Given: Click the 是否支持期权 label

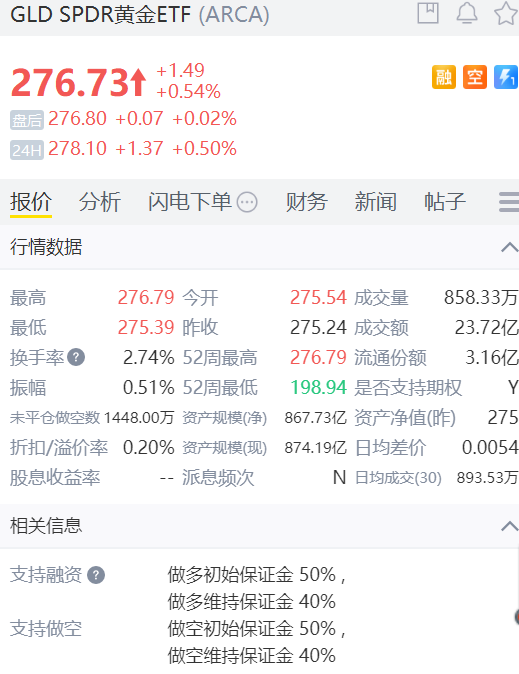Looking at the screenshot, I should click(x=408, y=387).
